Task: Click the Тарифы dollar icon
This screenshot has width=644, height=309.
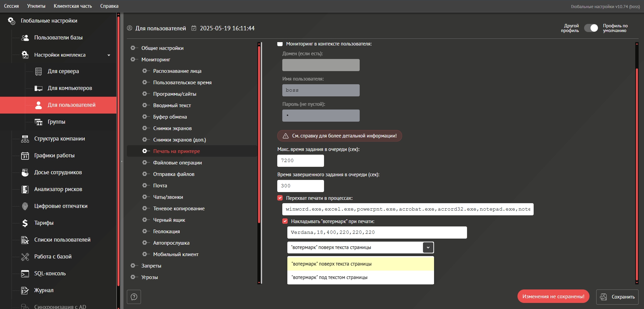Action: click(x=25, y=223)
